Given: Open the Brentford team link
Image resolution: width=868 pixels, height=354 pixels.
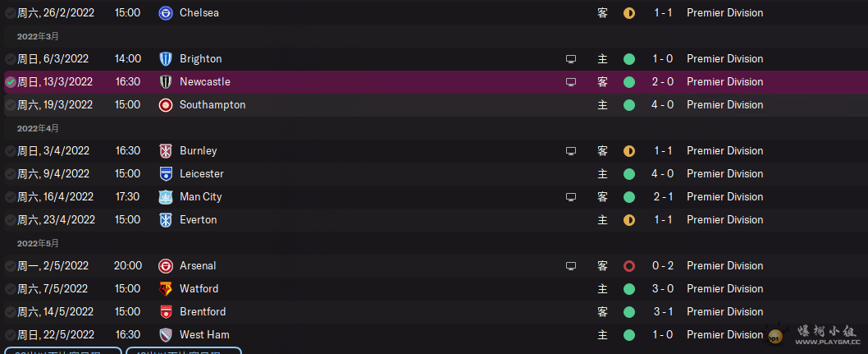Looking at the screenshot, I should (x=203, y=312).
